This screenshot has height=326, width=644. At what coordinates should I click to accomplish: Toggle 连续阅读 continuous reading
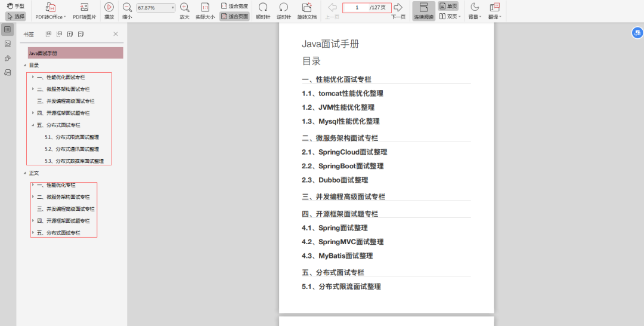pos(424,11)
